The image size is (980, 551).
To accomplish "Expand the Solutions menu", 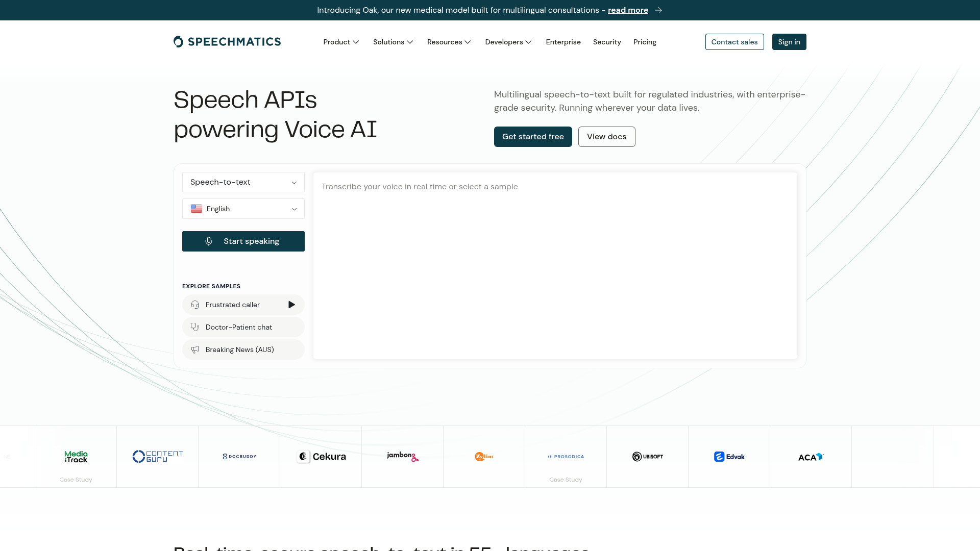I will click(393, 42).
